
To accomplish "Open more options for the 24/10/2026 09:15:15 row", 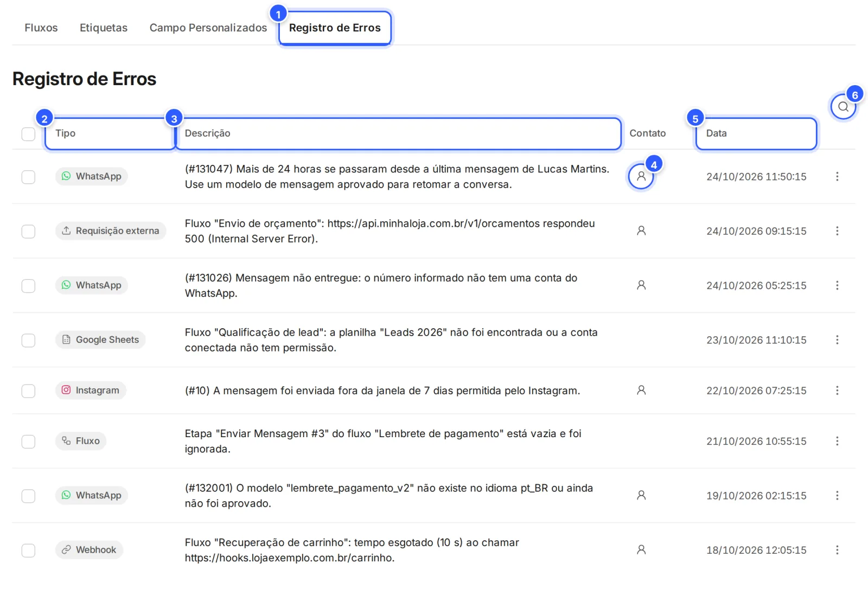I will pyautogui.click(x=837, y=231).
